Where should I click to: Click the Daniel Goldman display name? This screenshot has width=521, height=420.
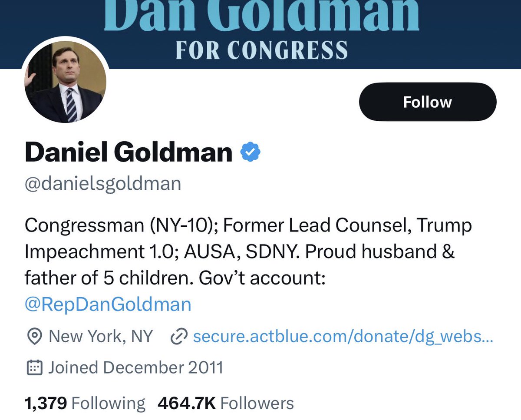(129, 152)
